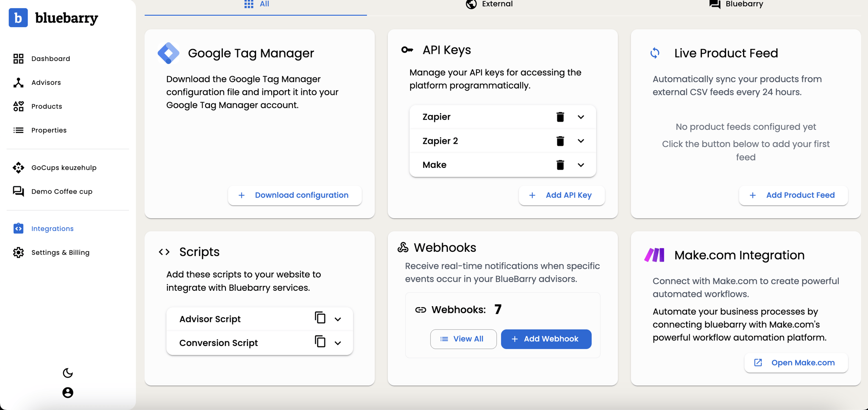Click the Add Webhook button

545,339
